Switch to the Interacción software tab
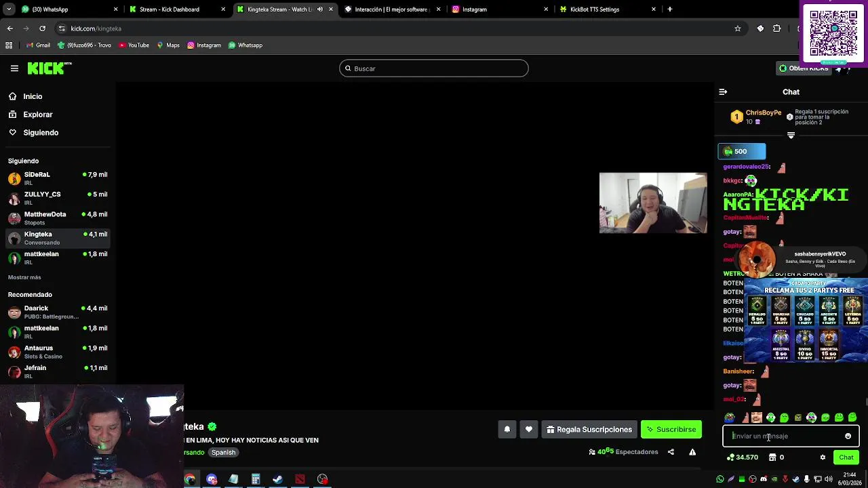 click(x=392, y=9)
